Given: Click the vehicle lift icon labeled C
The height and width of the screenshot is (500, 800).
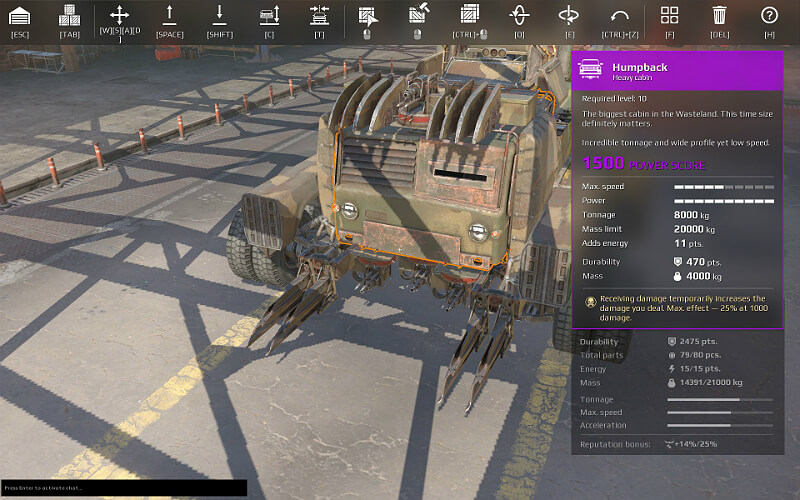Looking at the screenshot, I should pos(269,16).
